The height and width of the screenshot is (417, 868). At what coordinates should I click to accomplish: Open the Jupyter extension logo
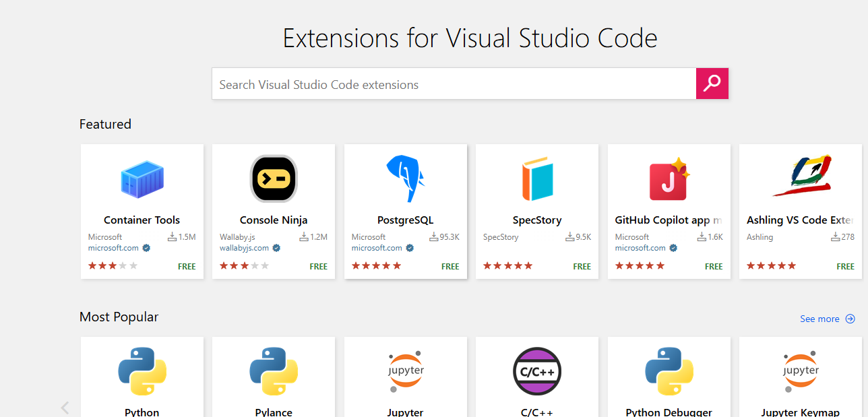point(406,371)
